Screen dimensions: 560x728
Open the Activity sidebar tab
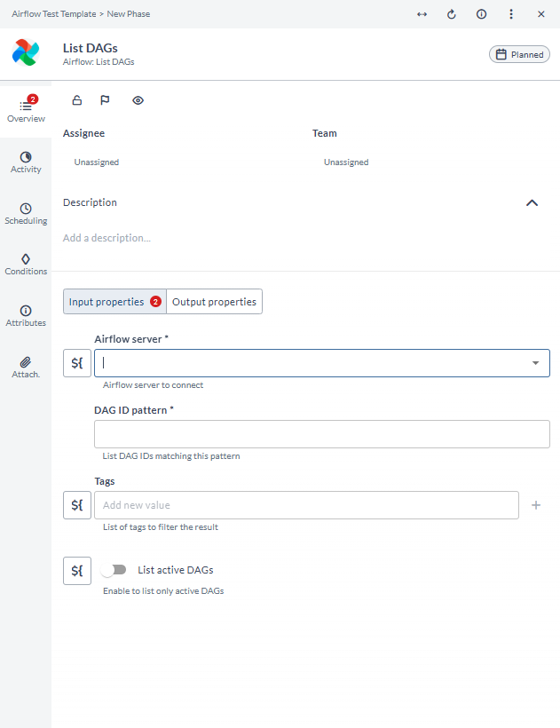click(x=26, y=162)
